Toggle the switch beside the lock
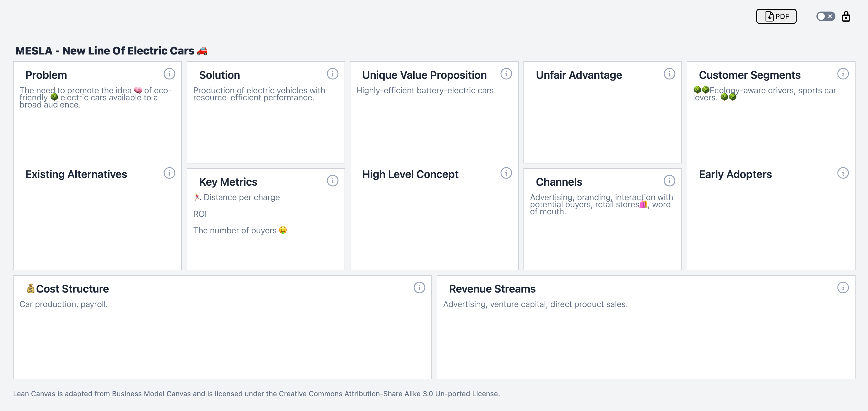The width and height of the screenshot is (868, 411). click(x=825, y=17)
